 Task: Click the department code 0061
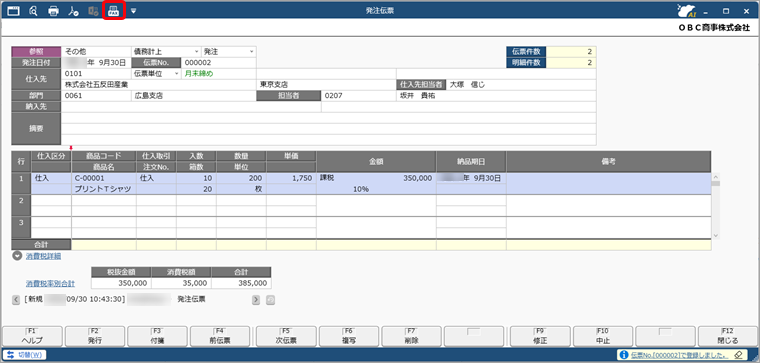(96, 96)
